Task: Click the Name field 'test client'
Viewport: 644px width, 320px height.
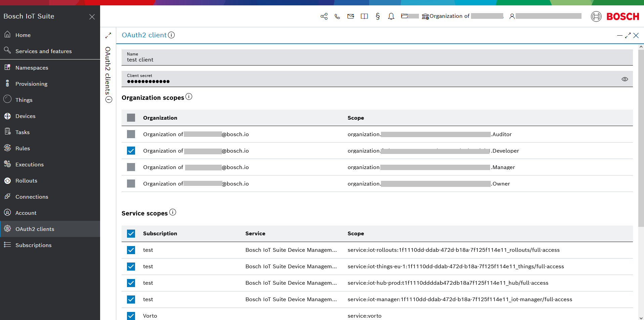Action: (x=377, y=57)
